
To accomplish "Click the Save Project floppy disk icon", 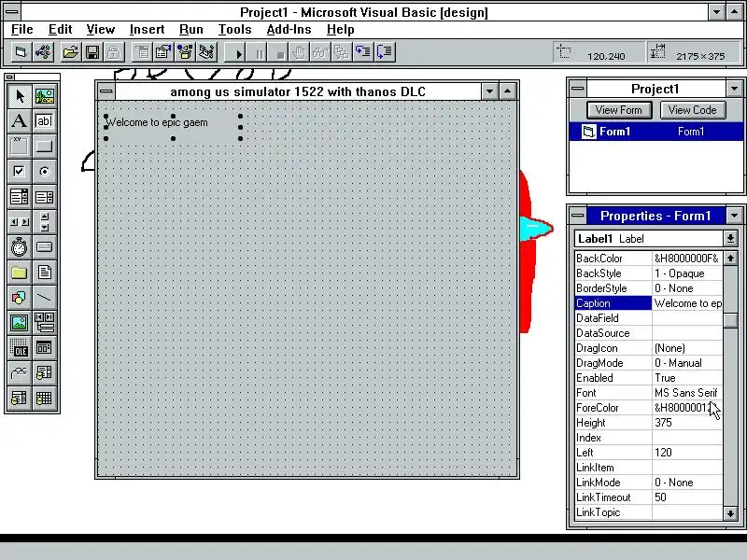I will 92,52.
